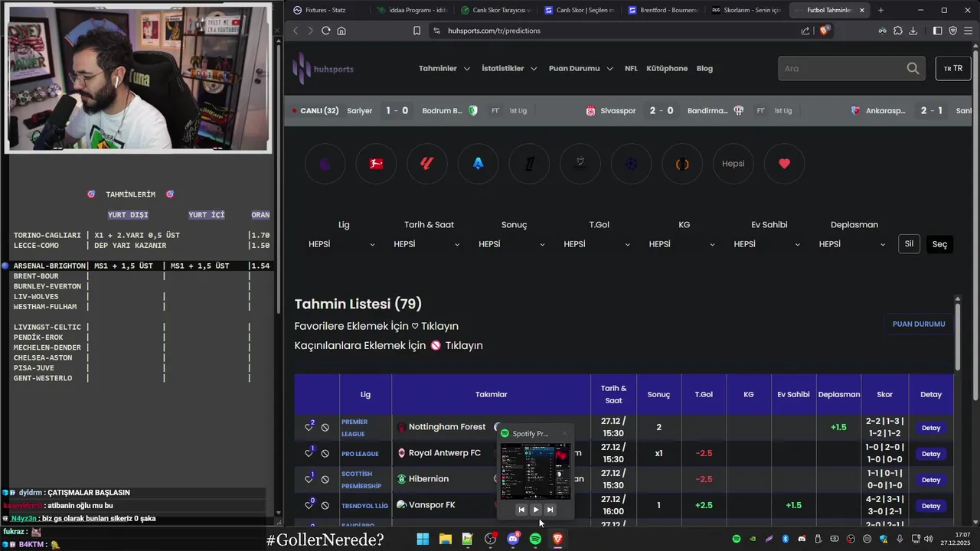Click the Seç apply filter button
The height and width of the screenshot is (551, 980).
click(x=939, y=244)
